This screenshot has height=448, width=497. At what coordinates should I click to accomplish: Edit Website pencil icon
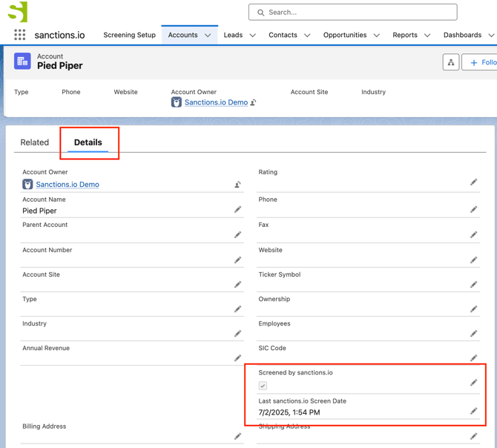pos(473,260)
